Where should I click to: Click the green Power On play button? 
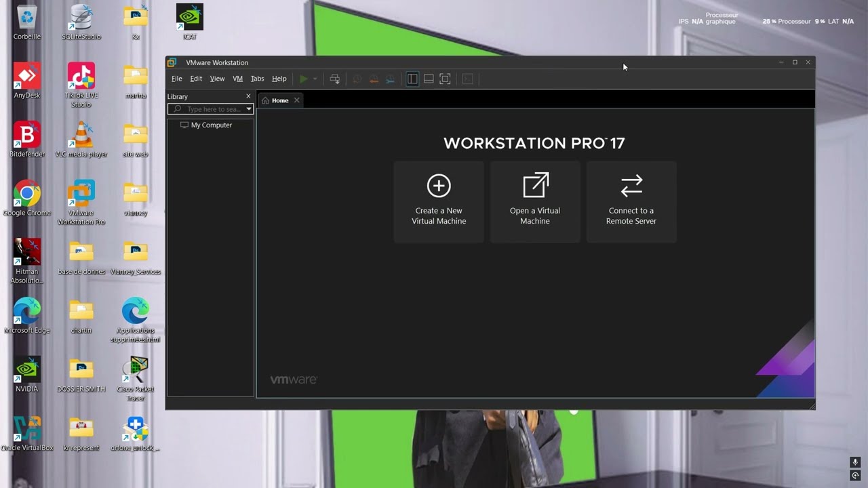pyautogui.click(x=304, y=79)
